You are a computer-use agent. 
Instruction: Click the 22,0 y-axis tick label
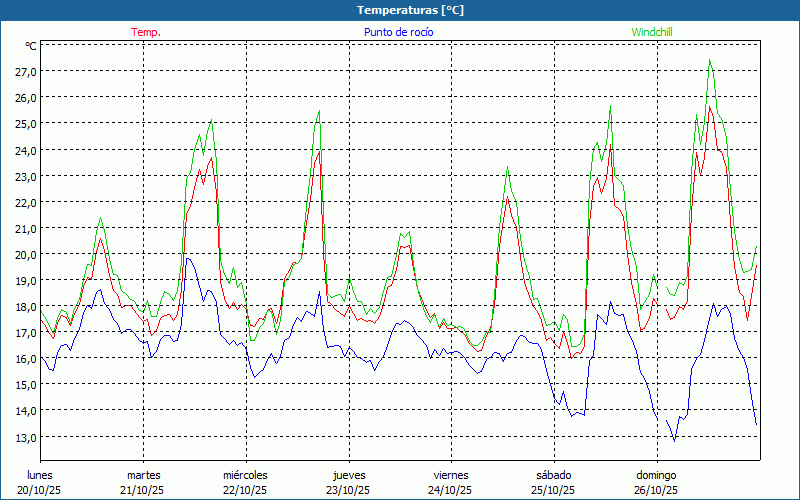(26, 202)
